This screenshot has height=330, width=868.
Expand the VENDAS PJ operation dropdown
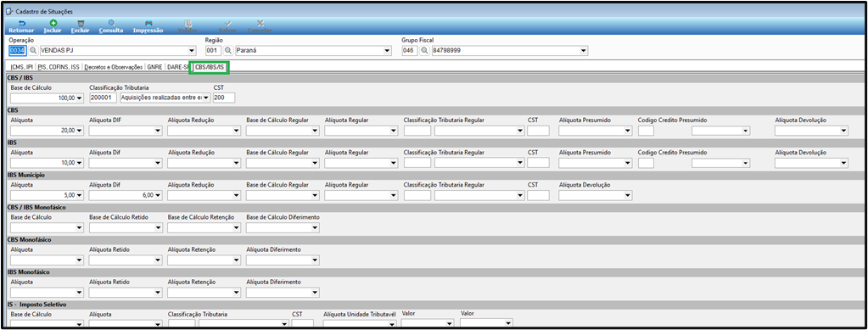click(193, 51)
